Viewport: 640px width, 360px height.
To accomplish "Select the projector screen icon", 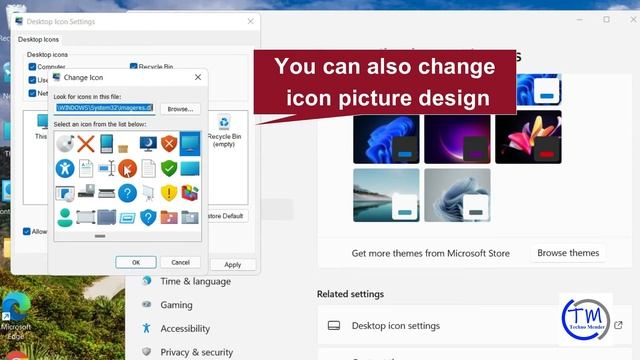I will coord(148,193).
